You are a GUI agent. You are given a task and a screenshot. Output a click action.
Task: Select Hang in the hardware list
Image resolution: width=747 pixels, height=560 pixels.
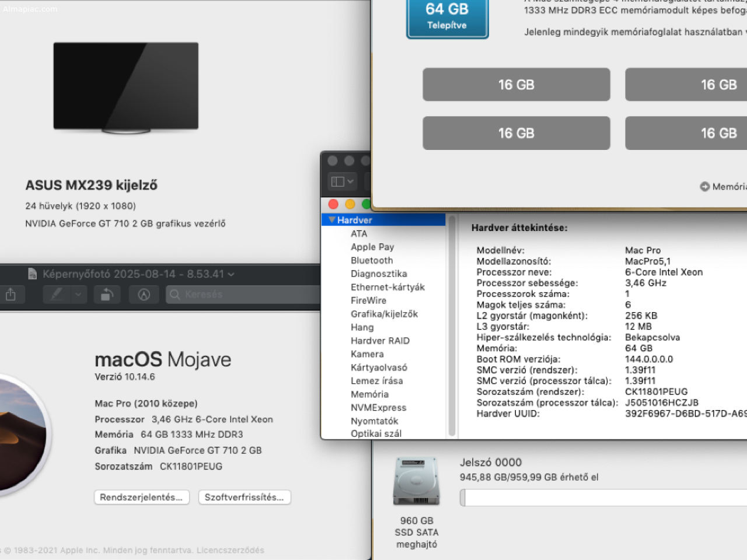click(362, 327)
